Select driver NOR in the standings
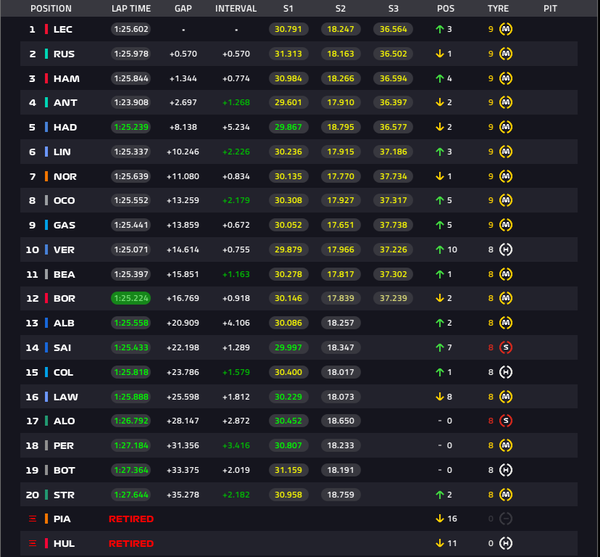The width and height of the screenshot is (600, 557). (x=65, y=176)
